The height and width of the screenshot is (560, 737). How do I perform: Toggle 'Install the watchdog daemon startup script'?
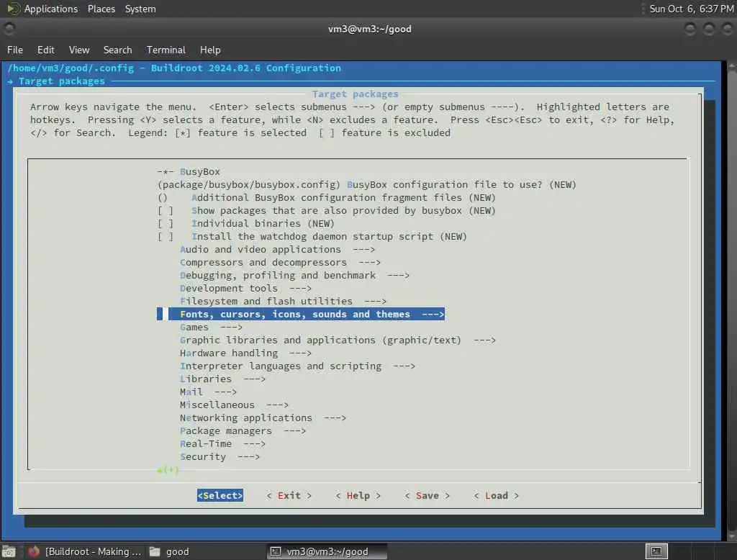(x=312, y=237)
